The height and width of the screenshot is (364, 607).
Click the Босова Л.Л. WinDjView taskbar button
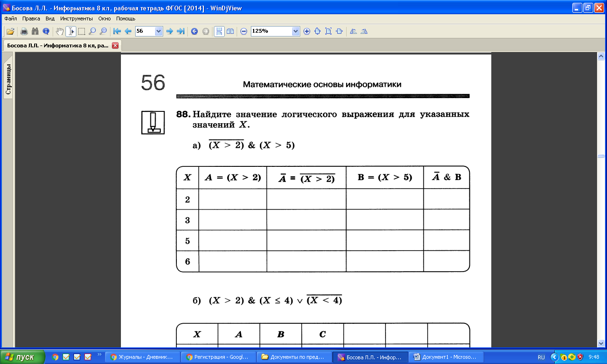(369, 357)
